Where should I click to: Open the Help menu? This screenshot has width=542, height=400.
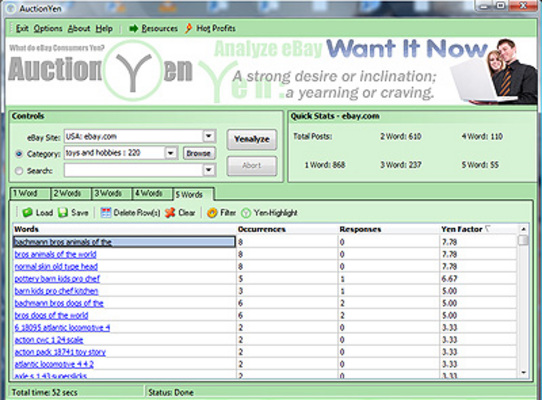pyautogui.click(x=104, y=28)
